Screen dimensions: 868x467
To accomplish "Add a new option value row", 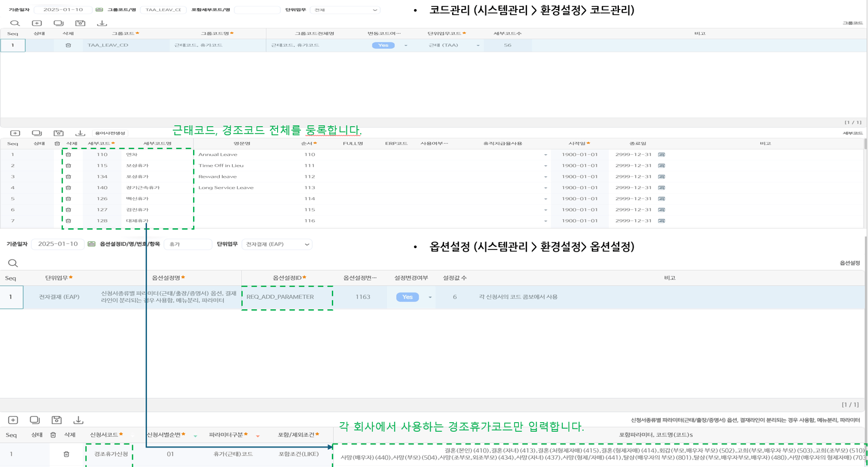I will coord(13,420).
